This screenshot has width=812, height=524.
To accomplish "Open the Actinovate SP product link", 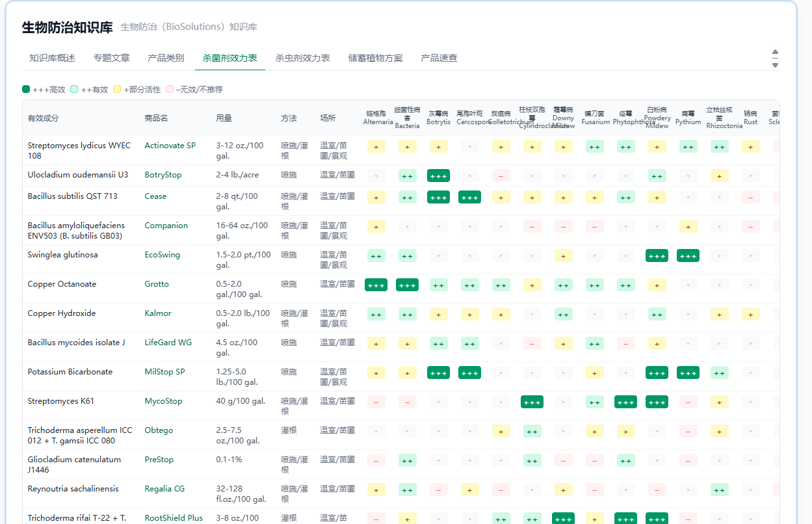I will 170,146.
